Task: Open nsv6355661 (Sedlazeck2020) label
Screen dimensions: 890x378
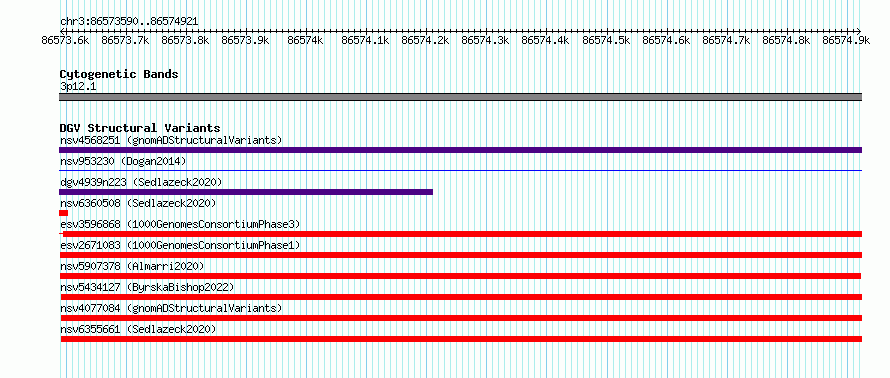Action: (138, 329)
